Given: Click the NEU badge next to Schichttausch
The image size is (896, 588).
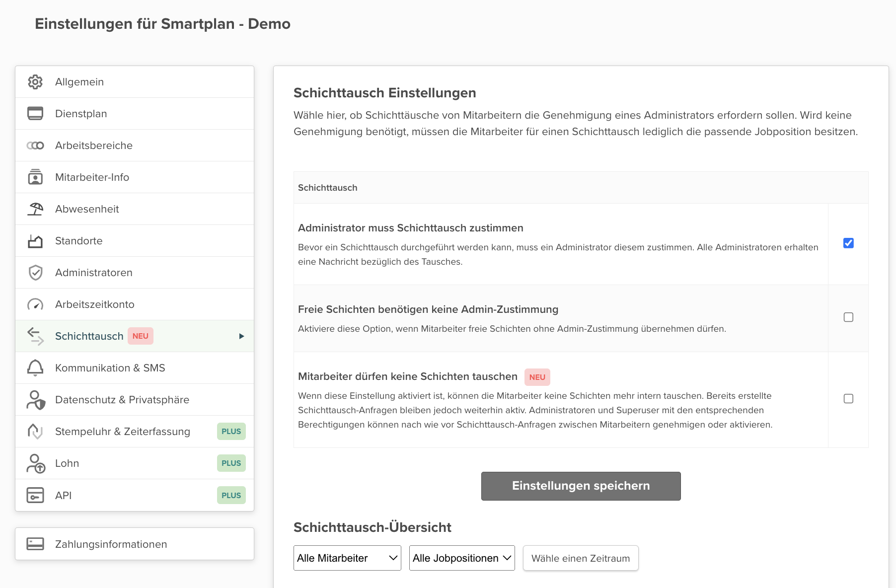Looking at the screenshot, I should [141, 336].
